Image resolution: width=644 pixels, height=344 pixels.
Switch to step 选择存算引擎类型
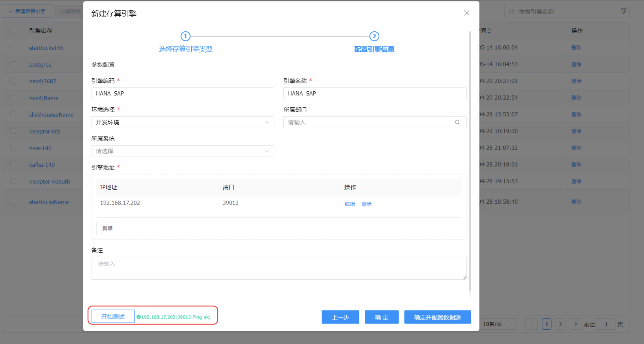point(185,49)
